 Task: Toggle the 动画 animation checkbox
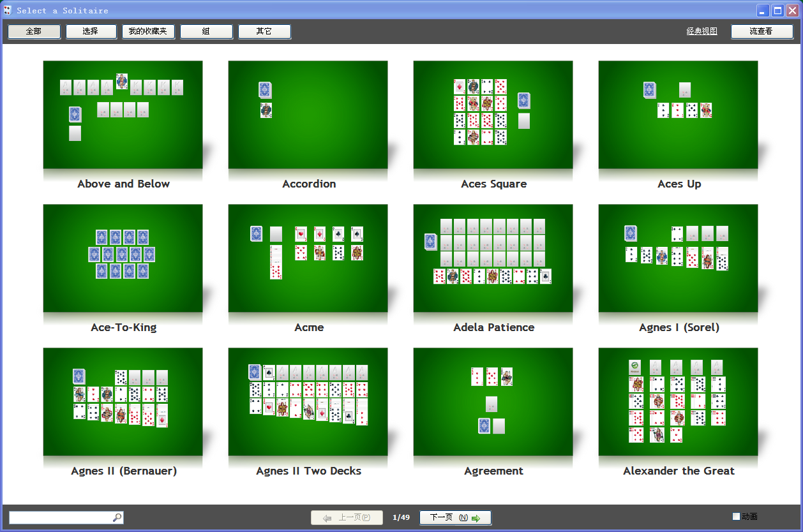[x=736, y=517]
